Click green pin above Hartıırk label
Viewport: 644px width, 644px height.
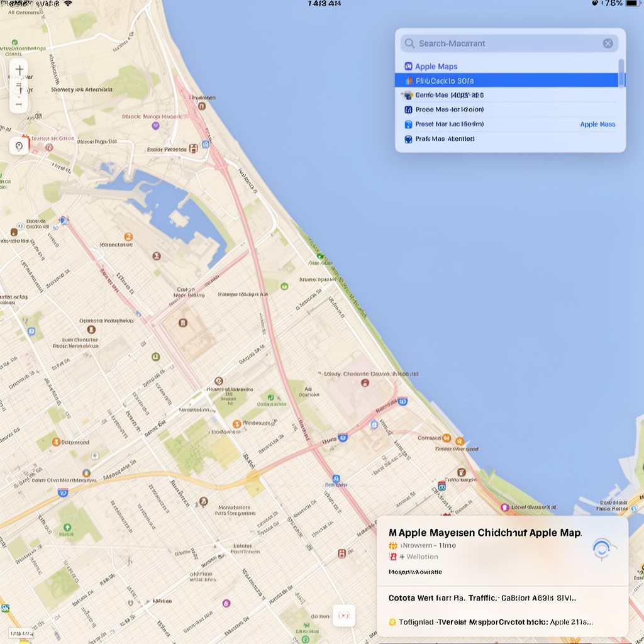67,528
